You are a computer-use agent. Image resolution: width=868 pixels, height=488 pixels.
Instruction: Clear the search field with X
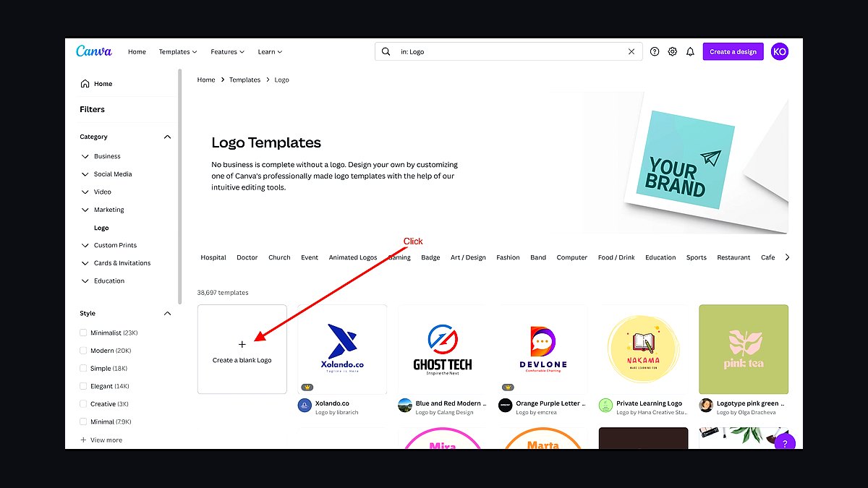coord(631,51)
